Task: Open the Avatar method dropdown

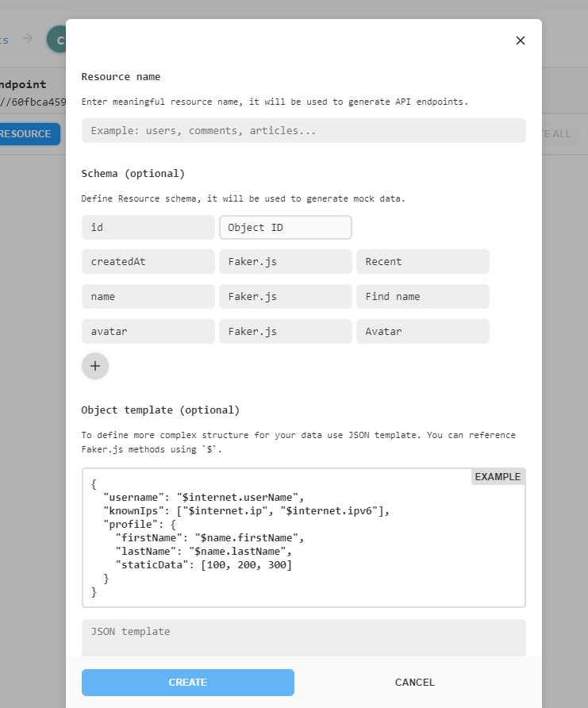Action: coord(422,332)
